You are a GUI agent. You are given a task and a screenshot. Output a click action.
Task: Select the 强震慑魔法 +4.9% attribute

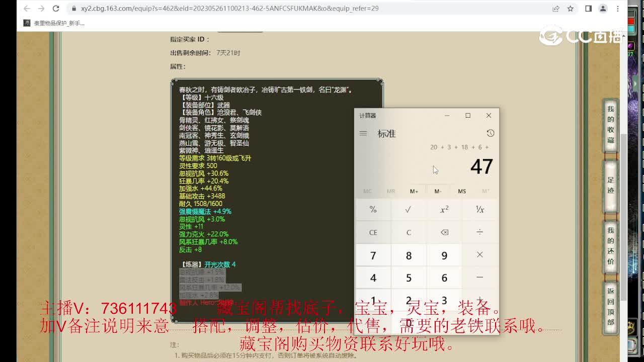(x=205, y=212)
